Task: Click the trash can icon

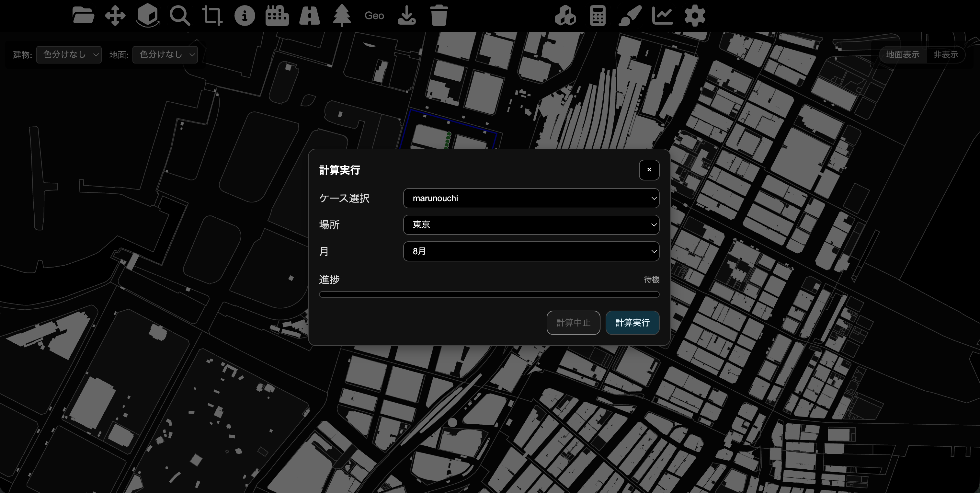Action: pos(439,16)
